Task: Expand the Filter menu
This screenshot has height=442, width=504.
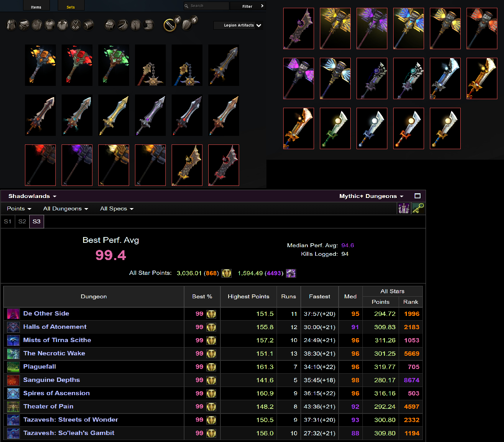Action: (x=248, y=6)
